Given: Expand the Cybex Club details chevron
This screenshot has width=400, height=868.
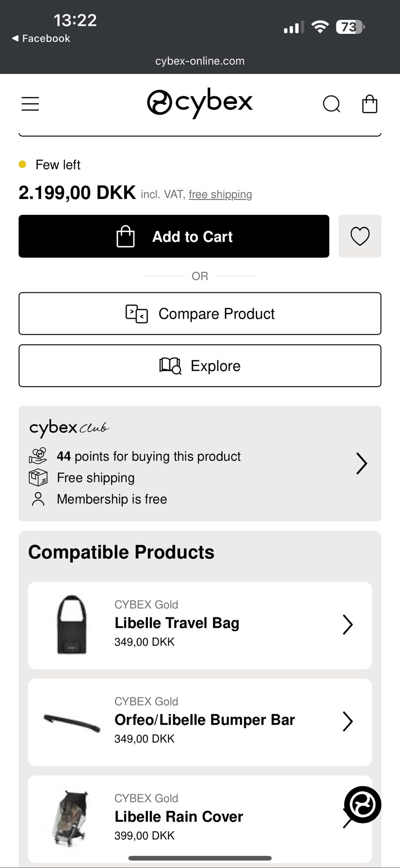Looking at the screenshot, I should (361, 463).
